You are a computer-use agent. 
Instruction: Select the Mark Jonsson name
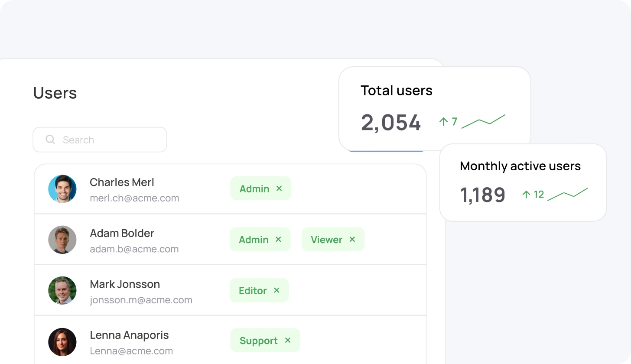pyautogui.click(x=125, y=284)
